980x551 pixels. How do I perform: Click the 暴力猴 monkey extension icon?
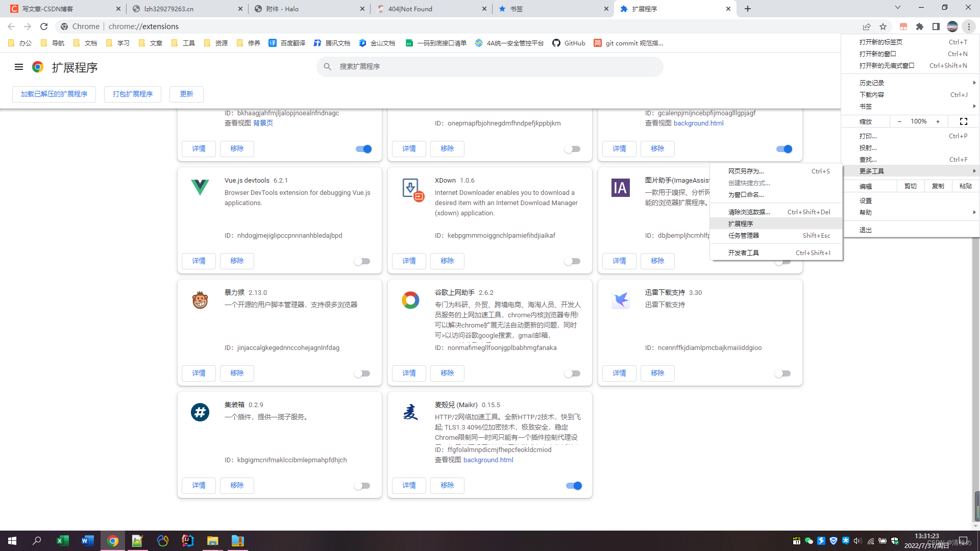click(x=199, y=300)
